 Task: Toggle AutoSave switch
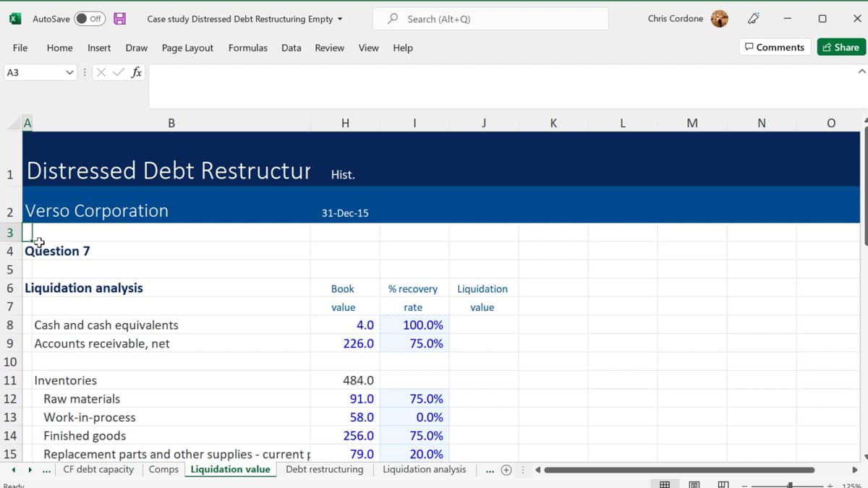point(90,19)
